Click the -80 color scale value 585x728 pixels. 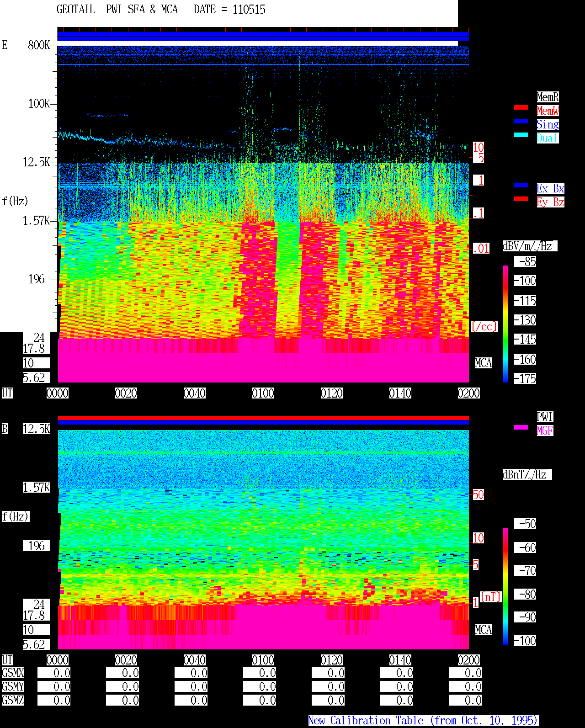pyautogui.click(x=525, y=594)
